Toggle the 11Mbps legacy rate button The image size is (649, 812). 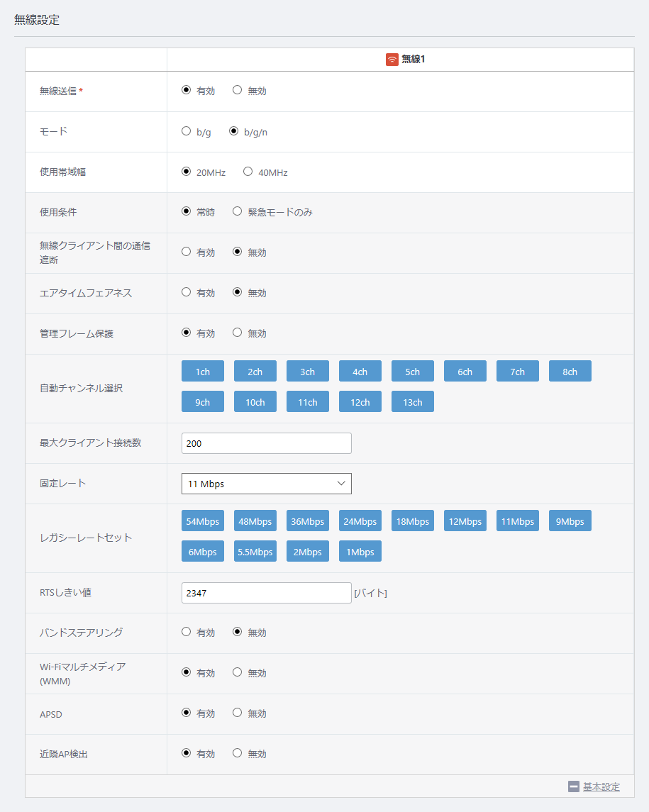tap(518, 521)
